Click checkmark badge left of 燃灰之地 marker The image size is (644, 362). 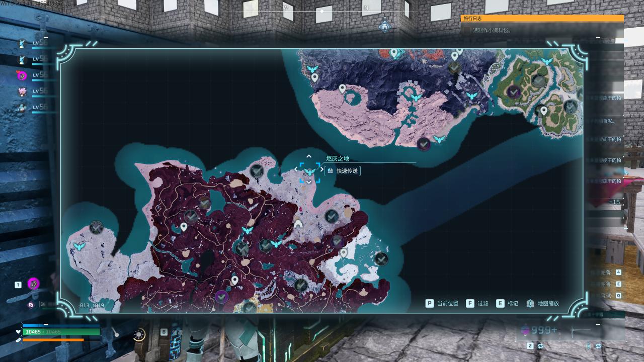point(257,171)
